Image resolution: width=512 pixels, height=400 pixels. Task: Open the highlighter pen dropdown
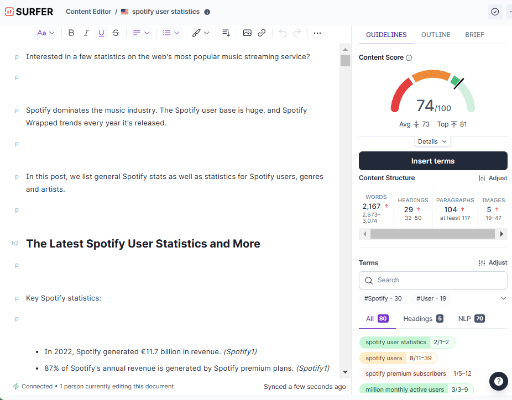click(200, 33)
